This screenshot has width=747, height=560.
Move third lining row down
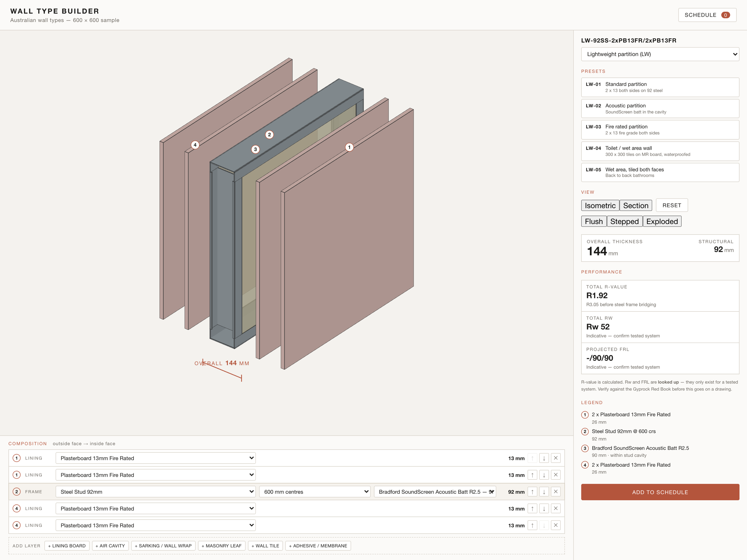pyautogui.click(x=544, y=508)
